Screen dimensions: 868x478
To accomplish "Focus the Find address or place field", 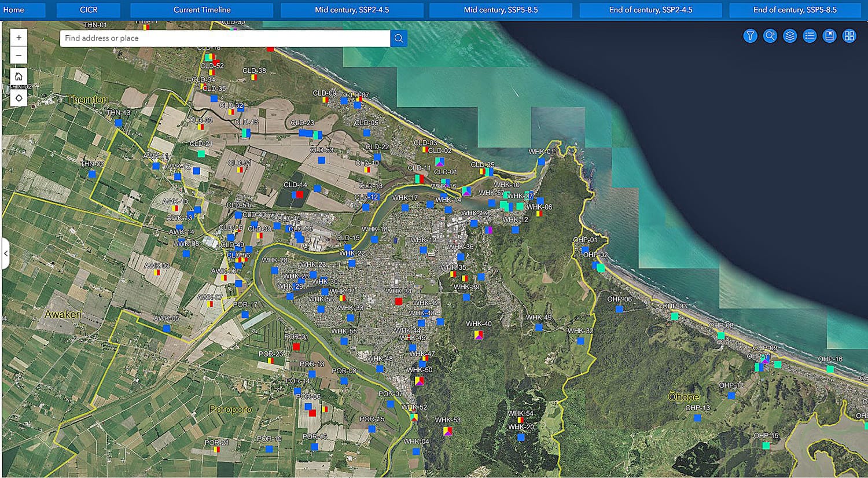I will click(x=225, y=38).
